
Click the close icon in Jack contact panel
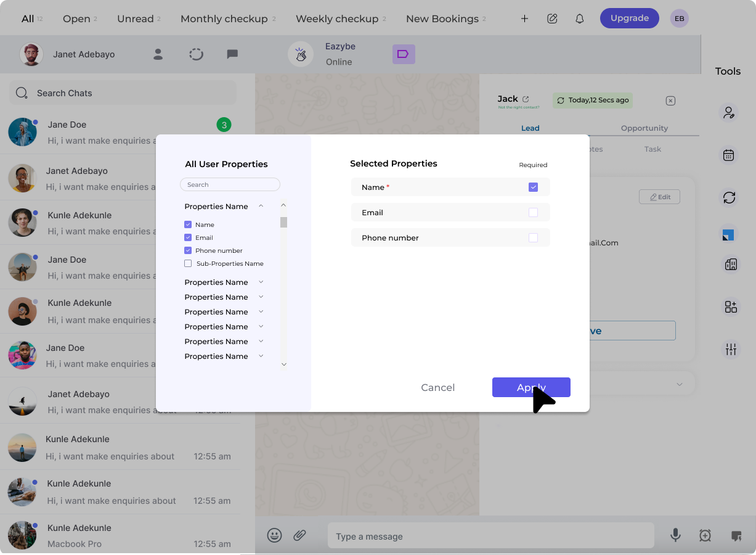(x=671, y=101)
